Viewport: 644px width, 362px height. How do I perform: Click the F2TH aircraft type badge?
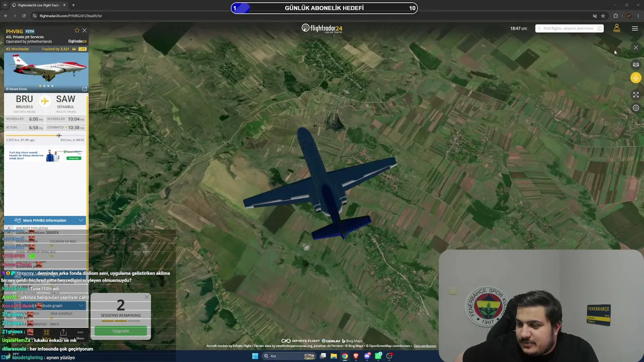click(30, 31)
